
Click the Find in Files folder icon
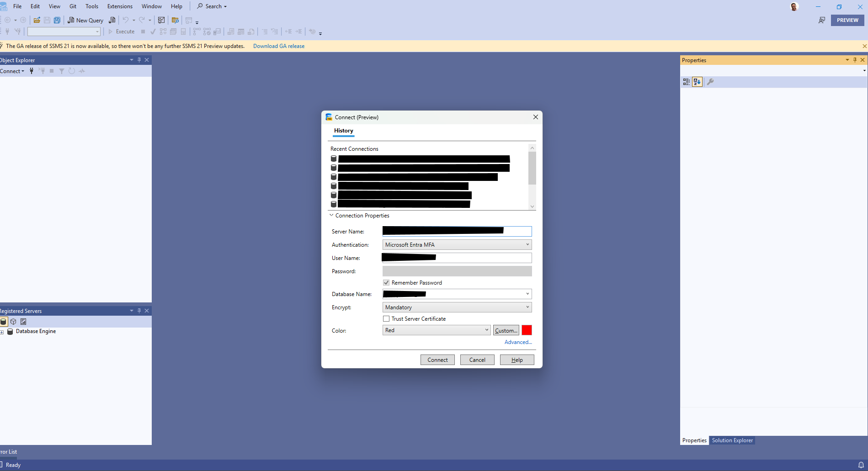[x=175, y=20]
